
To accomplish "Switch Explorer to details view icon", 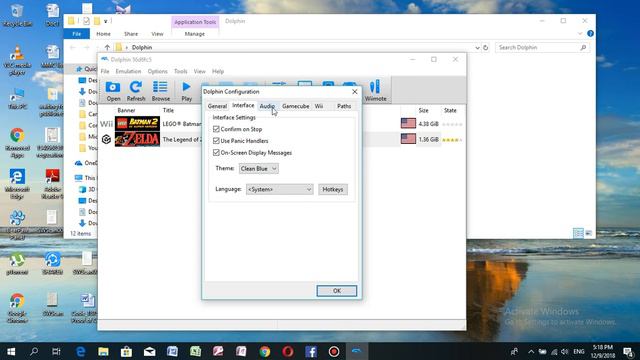I will click(x=578, y=233).
